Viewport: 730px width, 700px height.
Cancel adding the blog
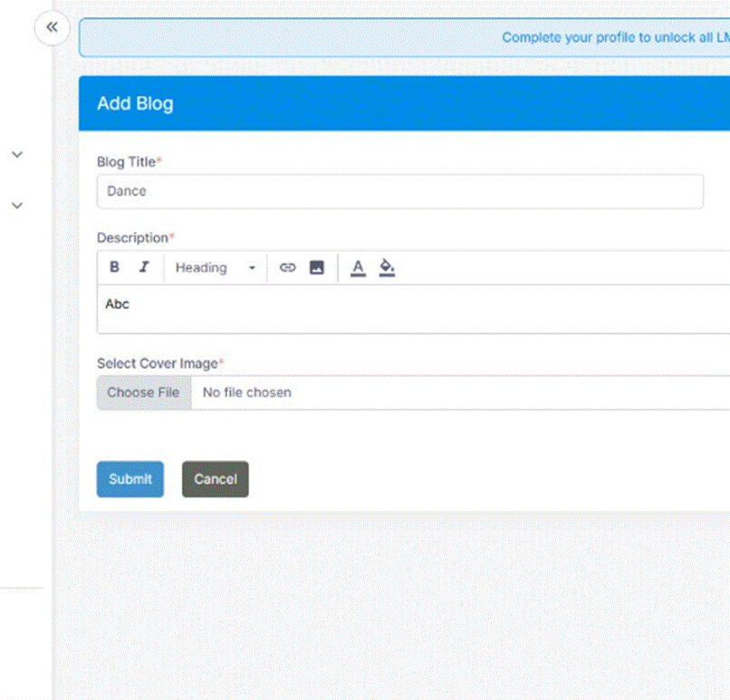point(215,479)
